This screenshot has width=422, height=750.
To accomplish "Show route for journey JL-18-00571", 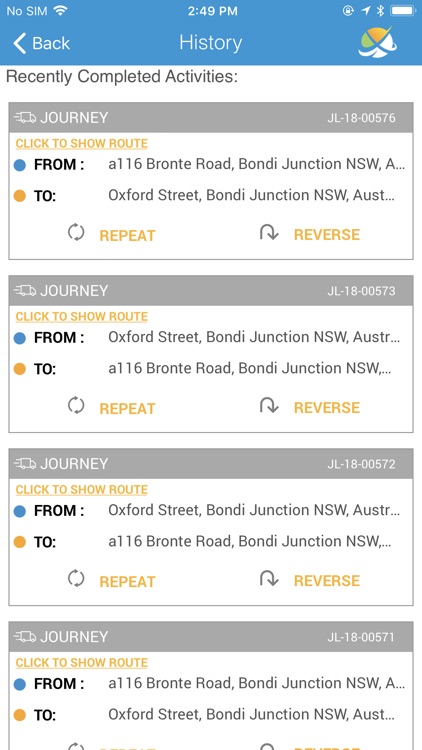I will [x=82, y=663].
